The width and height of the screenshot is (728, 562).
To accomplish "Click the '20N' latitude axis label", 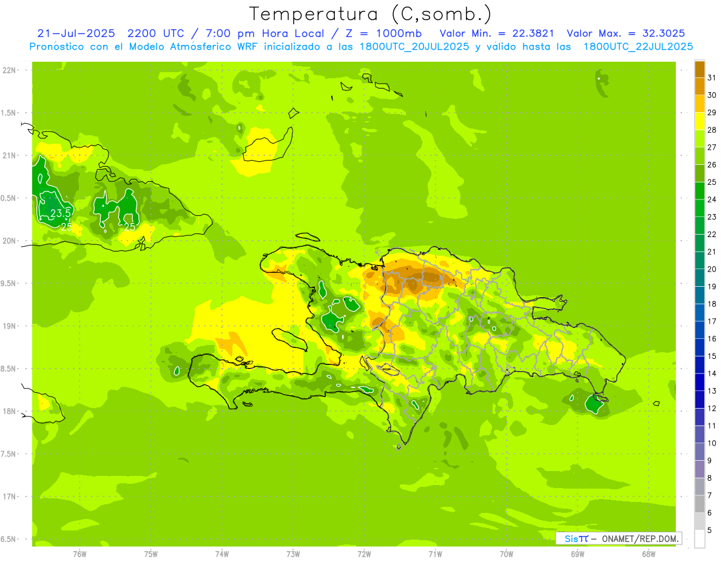I will click(x=9, y=241).
